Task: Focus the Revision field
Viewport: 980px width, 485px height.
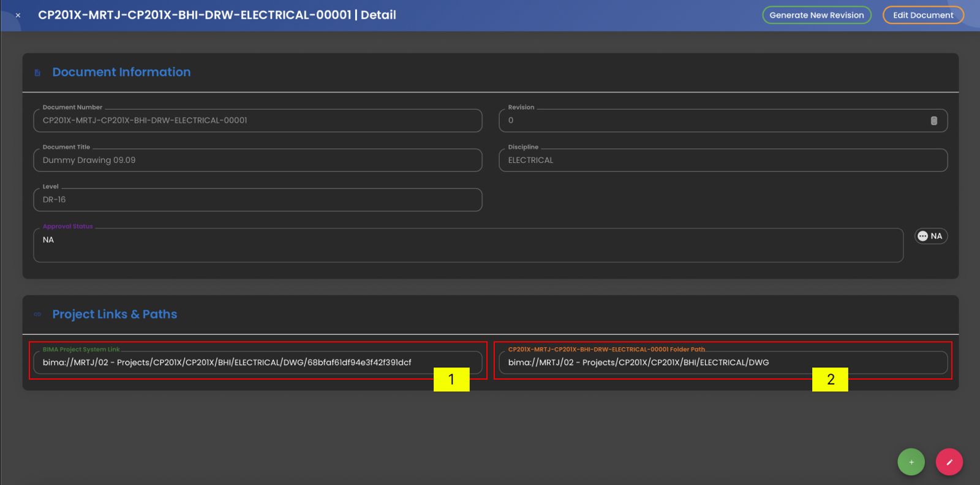Action: [x=723, y=121]
